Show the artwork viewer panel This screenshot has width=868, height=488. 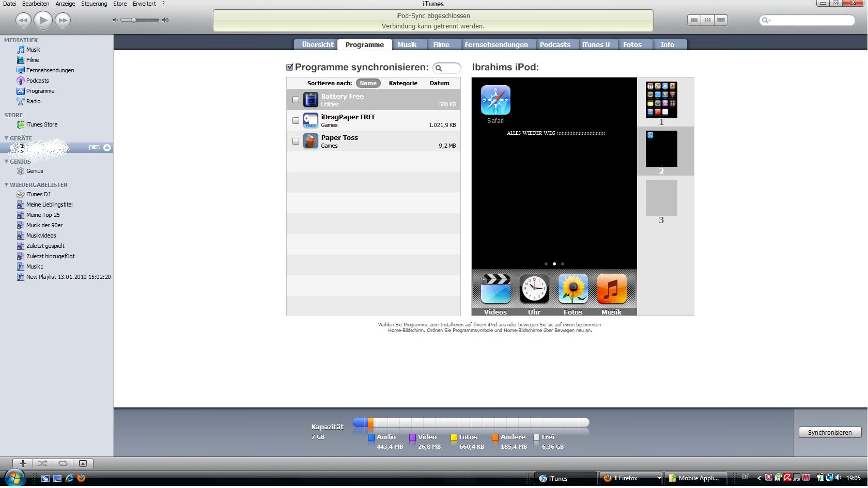coord(83,463)
